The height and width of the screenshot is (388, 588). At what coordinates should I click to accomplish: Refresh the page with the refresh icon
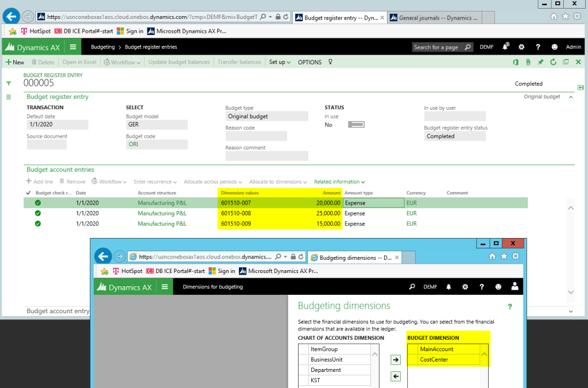point(552,62)
